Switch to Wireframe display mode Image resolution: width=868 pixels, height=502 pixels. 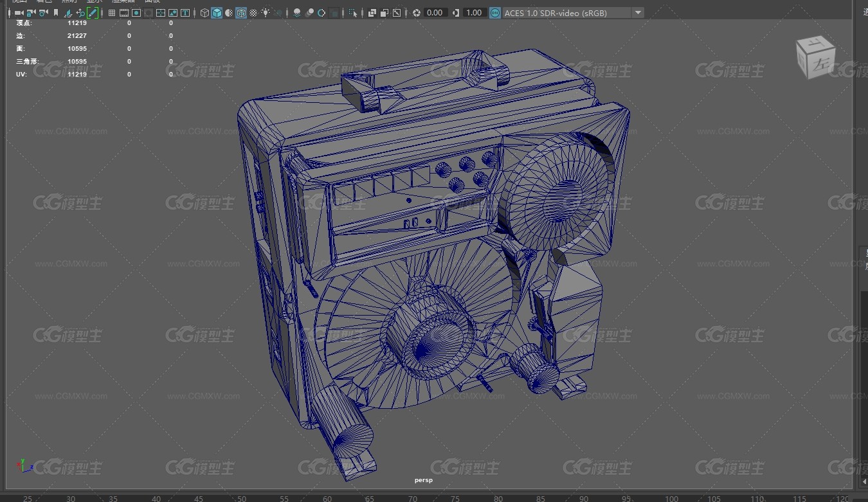[x=204, y=12]
